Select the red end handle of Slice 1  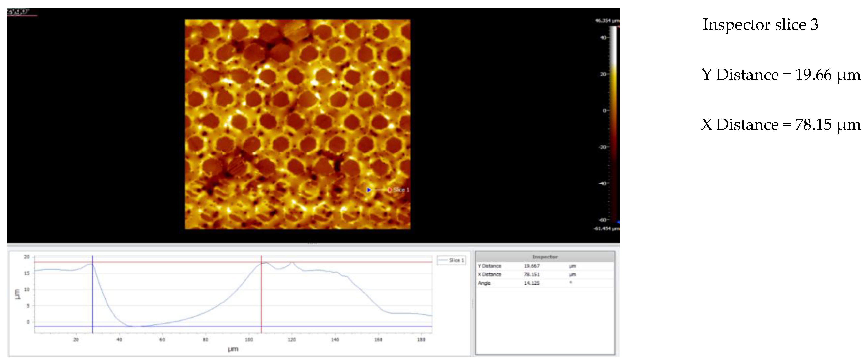[390, 190]
